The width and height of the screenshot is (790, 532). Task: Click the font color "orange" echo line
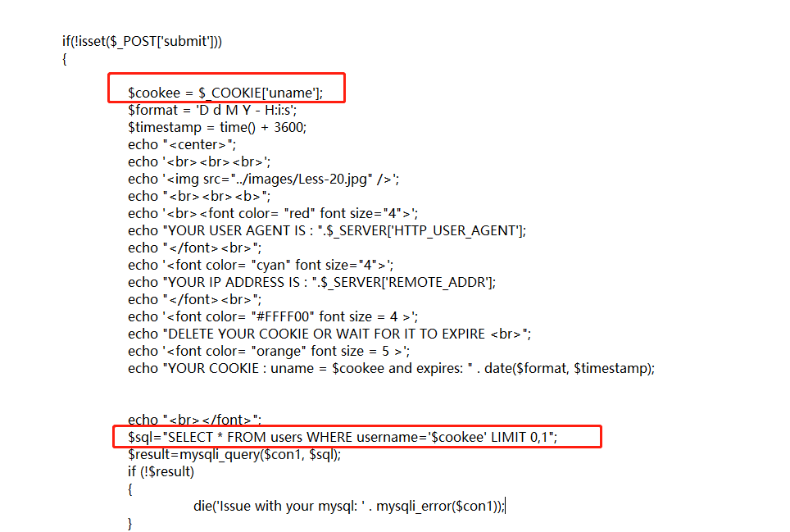tap(269, 351)
